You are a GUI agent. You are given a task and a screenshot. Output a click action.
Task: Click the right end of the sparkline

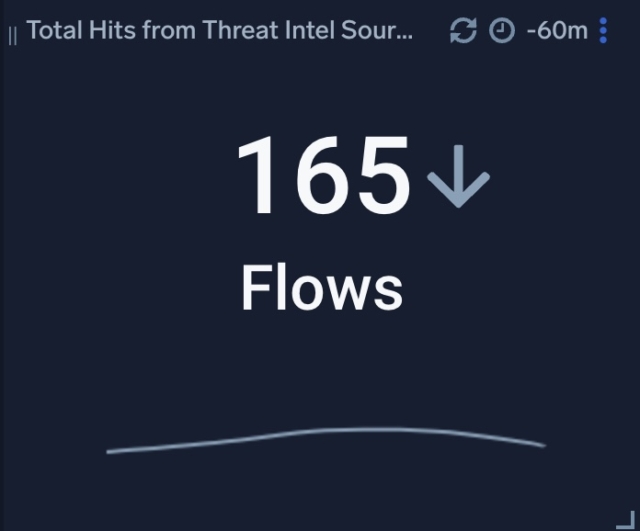click(544, 445)
